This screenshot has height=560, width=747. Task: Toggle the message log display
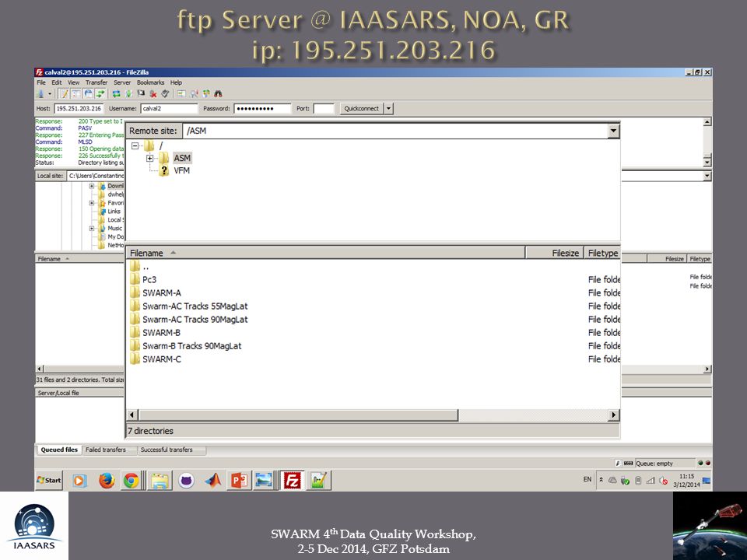pos(63,93)
